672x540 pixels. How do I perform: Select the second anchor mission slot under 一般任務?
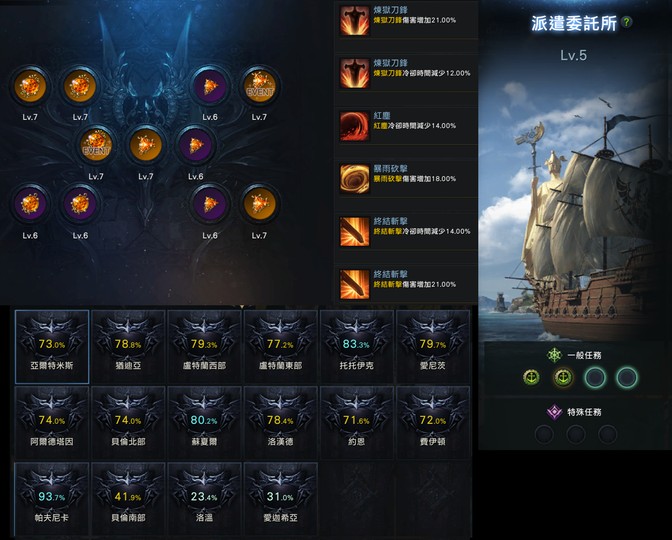pyautogui.click(x=563, y=378)
